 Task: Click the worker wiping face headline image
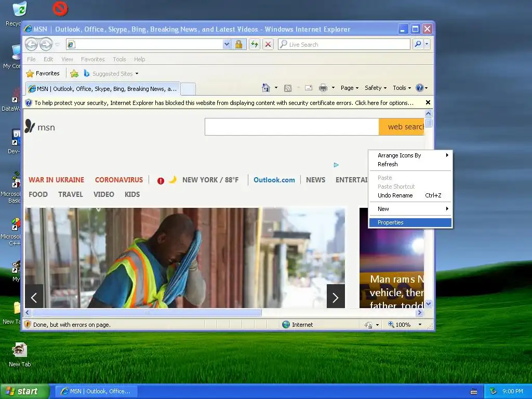pyautogui.click(x=185, y=258)
